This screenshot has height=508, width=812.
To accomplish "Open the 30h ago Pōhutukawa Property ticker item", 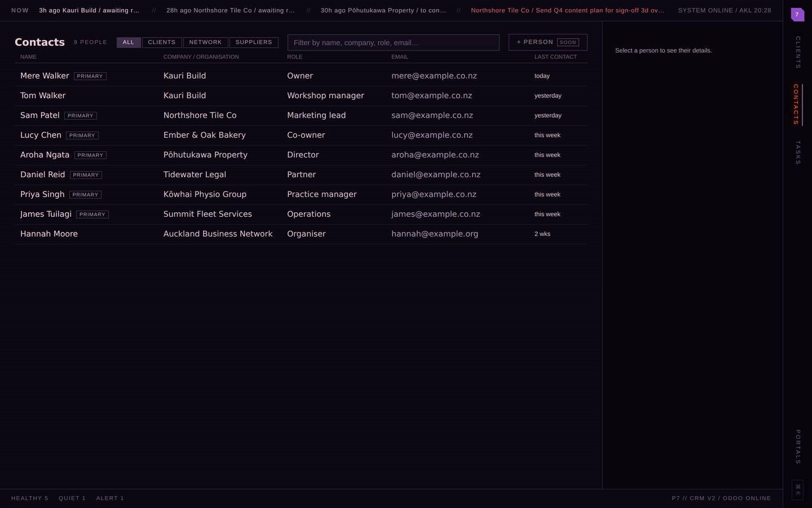I will [x=383, y=10].
